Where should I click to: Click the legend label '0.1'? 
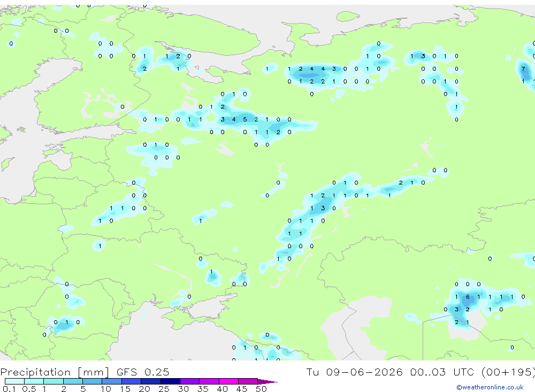tap(9, 389)
